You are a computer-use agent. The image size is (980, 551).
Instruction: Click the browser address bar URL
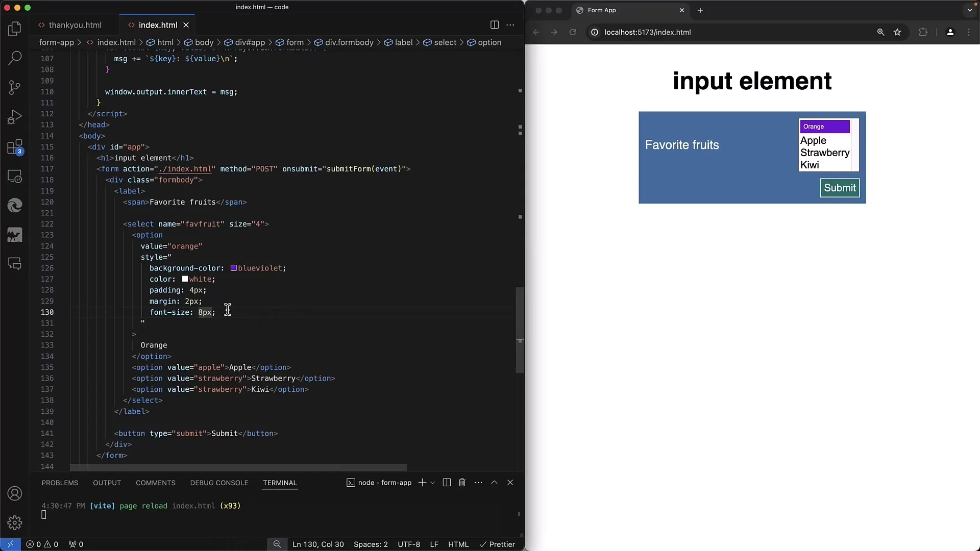coord(647,32)
